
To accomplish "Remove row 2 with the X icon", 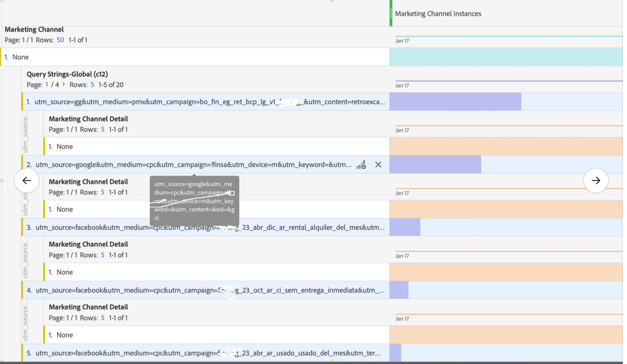I will point(378,165).
